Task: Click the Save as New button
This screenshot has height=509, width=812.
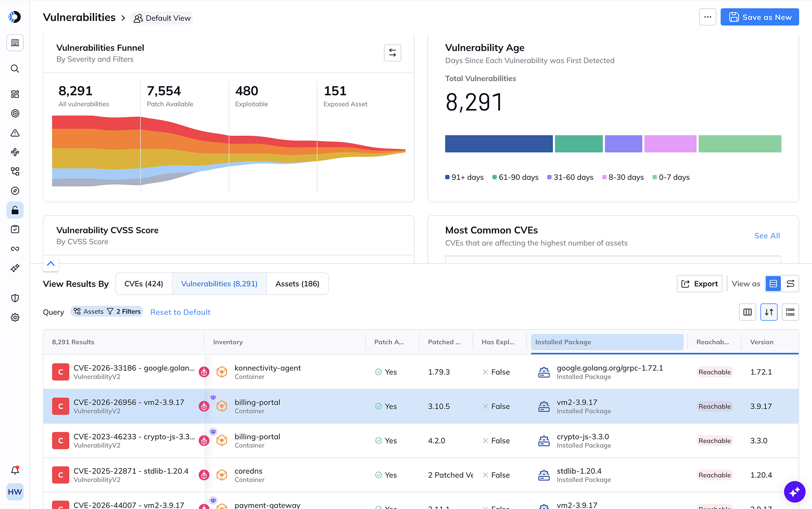Action: coord(760,17)
